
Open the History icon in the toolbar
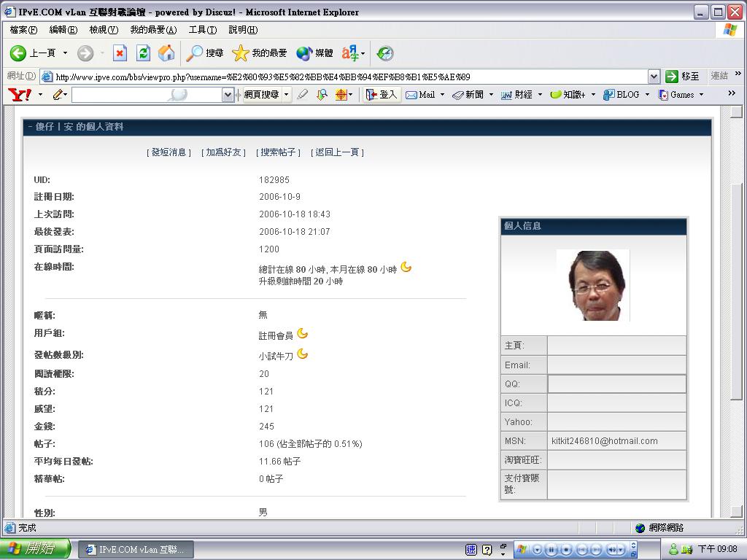385,53
